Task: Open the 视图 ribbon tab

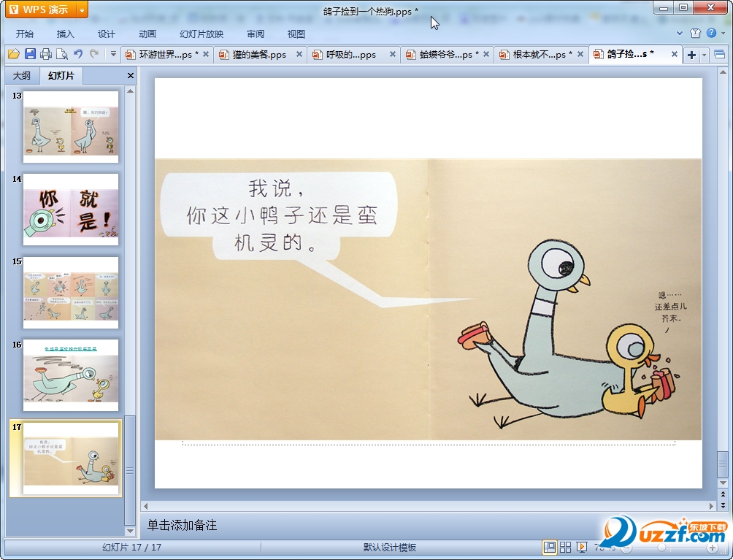Action: click(296, 34)
